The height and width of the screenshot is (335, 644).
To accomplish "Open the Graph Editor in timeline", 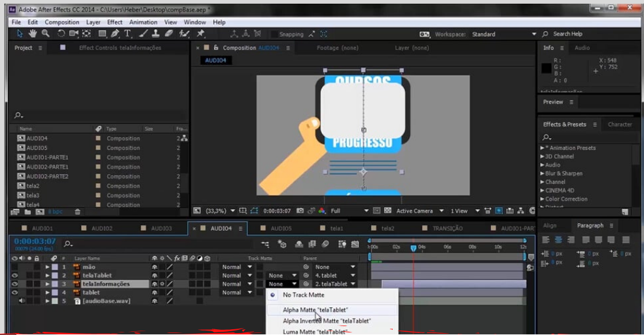I will tap(356, 244).
